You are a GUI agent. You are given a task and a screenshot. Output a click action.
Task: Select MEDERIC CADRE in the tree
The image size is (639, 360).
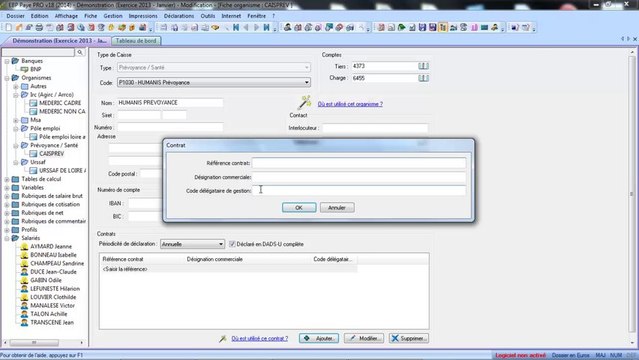[60, 103]
